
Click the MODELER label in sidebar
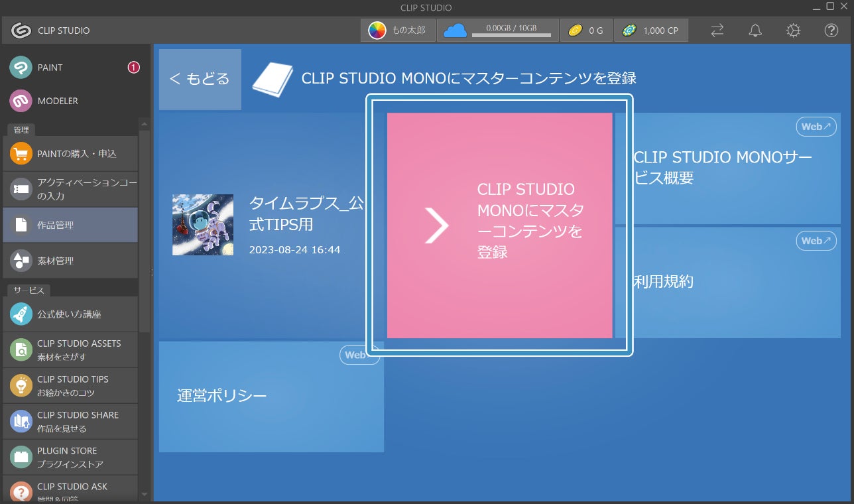click(x=58, y=101)
